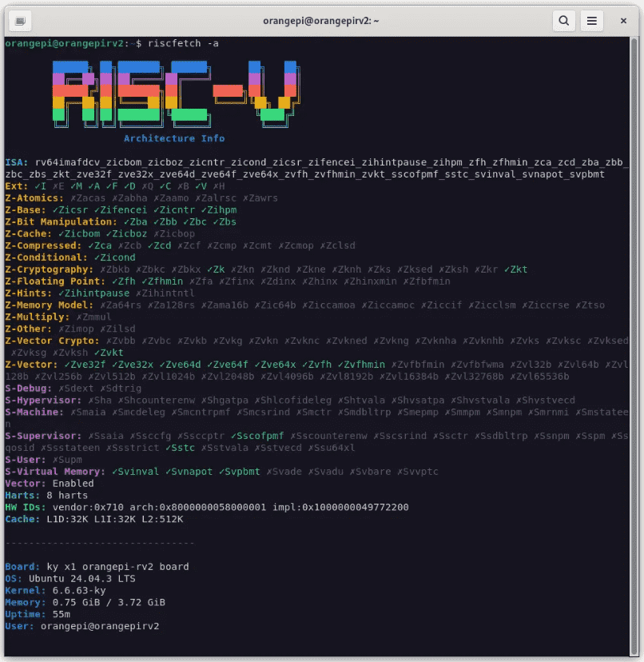Click the ✗Zacas entry
The width and height of the screenshot is (644, 662).
tap(88, 198)
